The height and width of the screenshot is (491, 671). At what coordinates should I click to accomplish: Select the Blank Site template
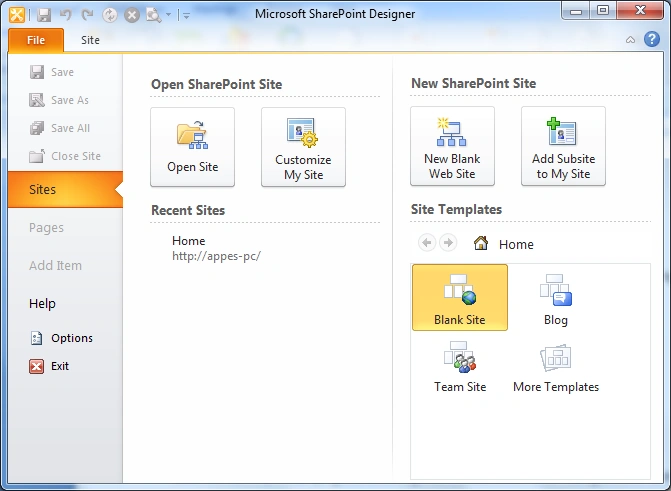tap(460, 298)
